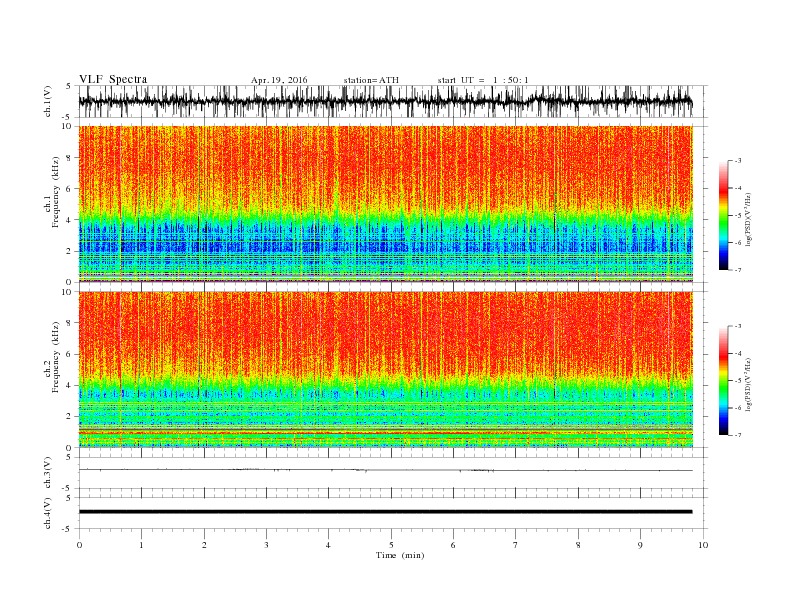Click inside the ch.2 spectrogram panel

click(x=385, y=370)
